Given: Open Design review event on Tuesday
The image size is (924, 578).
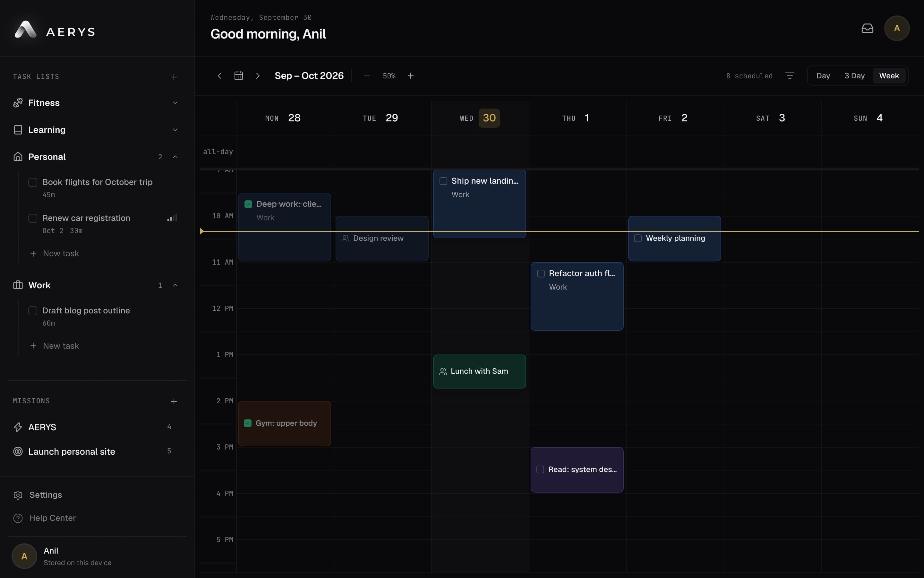Looking at the screenshot, I should click(x=382, y=239).
